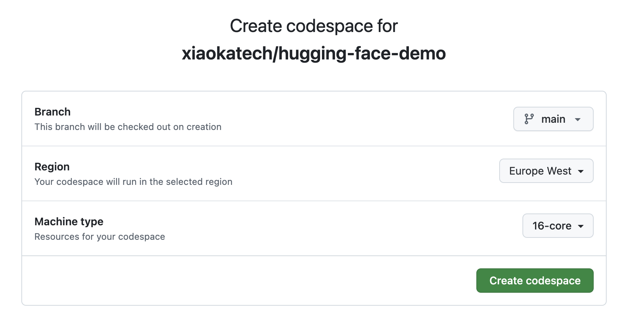Select the 'Europe West' text in selector
This screenshot has width=644, height=324.
point(540,171)
